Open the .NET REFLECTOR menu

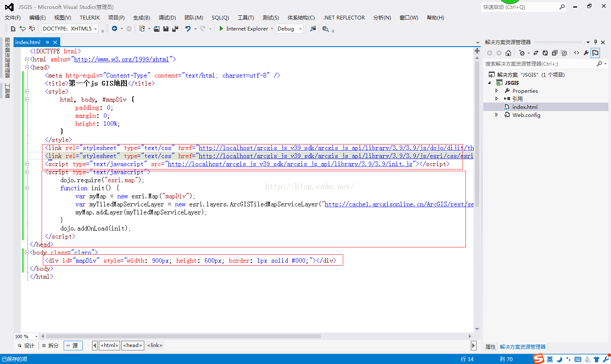click(344, 17)
